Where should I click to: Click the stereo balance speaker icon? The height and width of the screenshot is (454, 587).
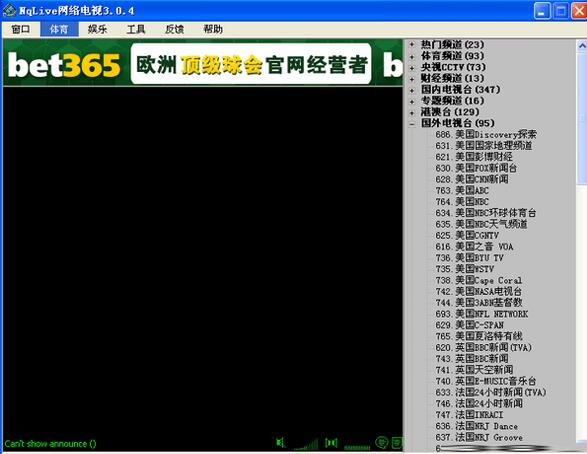tap(331, 443)
